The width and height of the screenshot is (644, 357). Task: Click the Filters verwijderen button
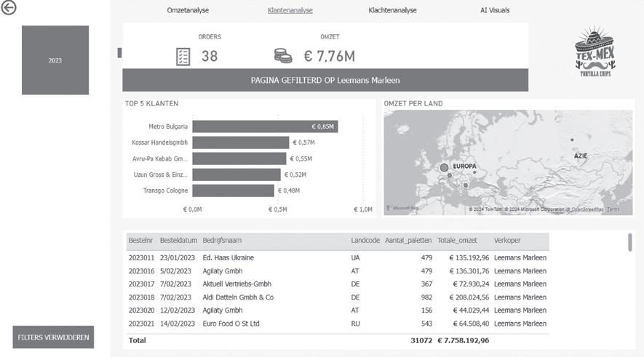click(x=53, y=337)
